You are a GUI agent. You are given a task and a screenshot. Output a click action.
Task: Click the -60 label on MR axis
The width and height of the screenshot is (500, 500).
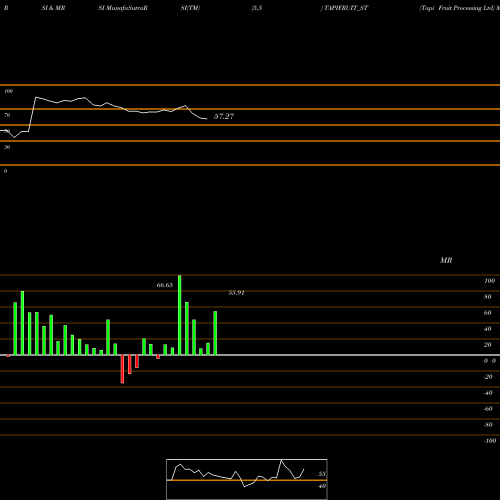pyautogui.click(x=488, y=409)
